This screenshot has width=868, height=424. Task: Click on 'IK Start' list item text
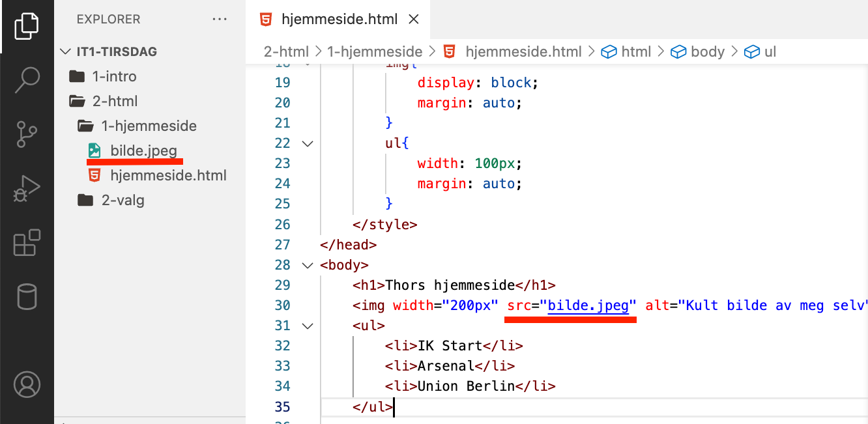(x=450, y=346)
